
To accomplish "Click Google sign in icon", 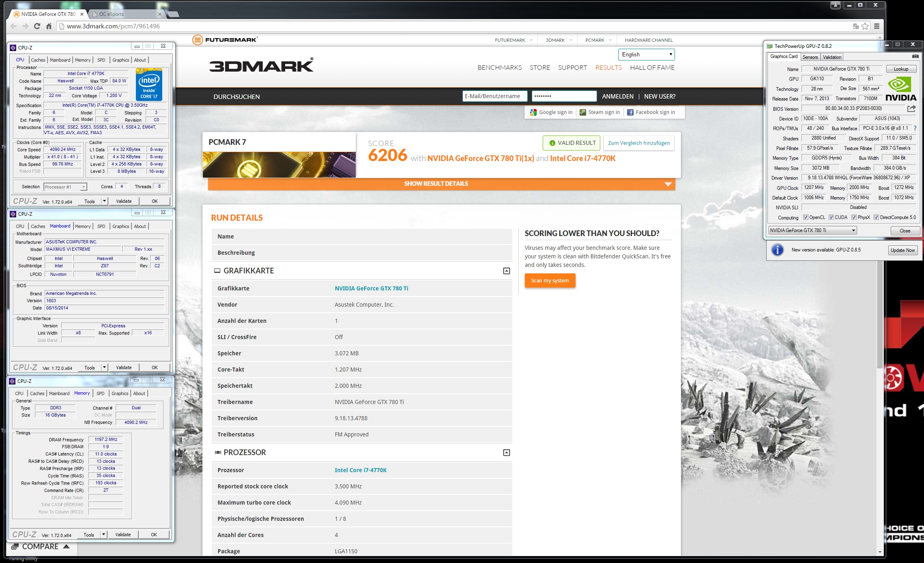I will [x=533, y=112].
